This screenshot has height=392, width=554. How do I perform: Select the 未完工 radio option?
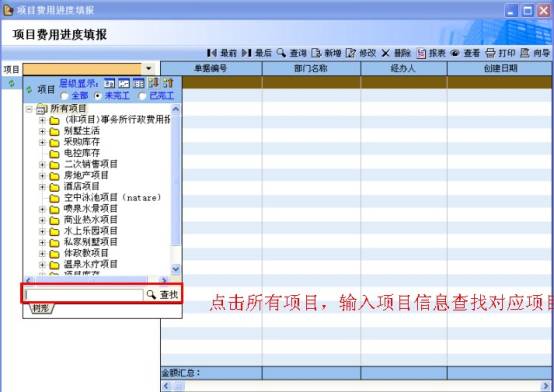tap(98, 96)
